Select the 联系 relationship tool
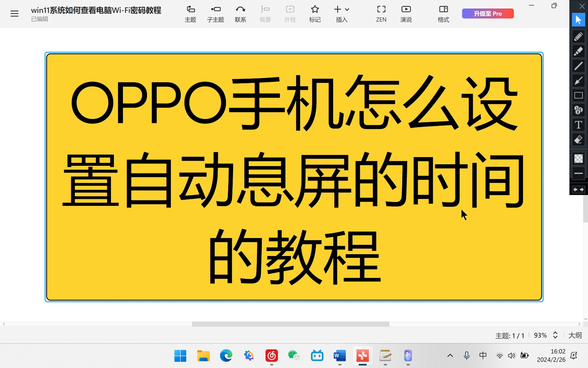Viewport: 588px width, 368px height. (241, 14)
